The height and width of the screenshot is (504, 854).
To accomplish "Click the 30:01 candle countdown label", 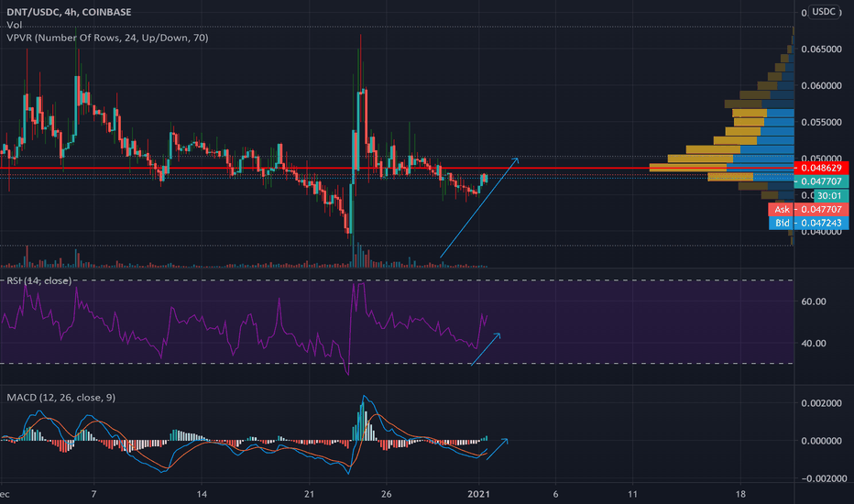I will coord(829,195).
